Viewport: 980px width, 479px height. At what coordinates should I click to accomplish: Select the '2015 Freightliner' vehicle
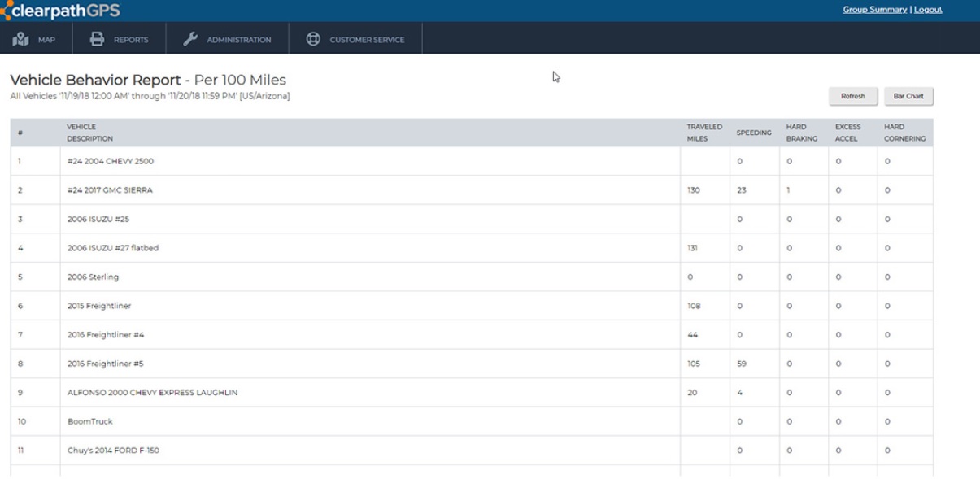pos(99,306)
